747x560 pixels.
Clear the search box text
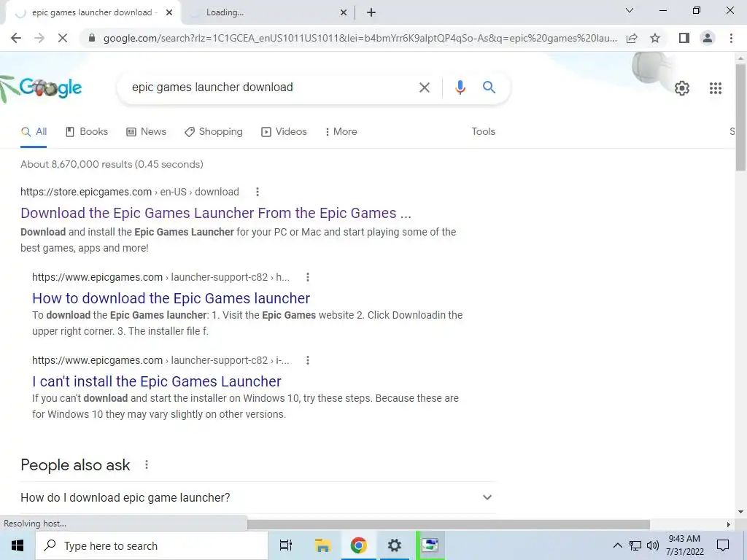coord(424,87)
